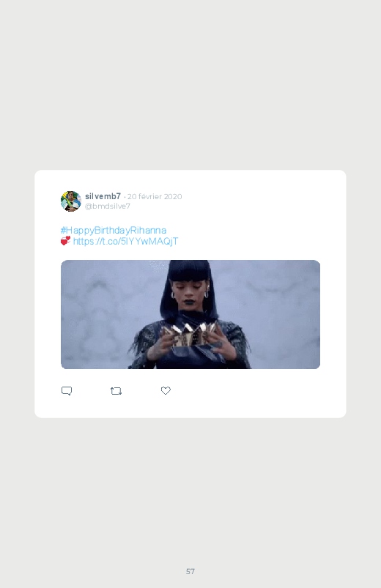Click the woman's face in the GIF
The width and height of the screenshot is (381, 588).
(x=189, y=291)
